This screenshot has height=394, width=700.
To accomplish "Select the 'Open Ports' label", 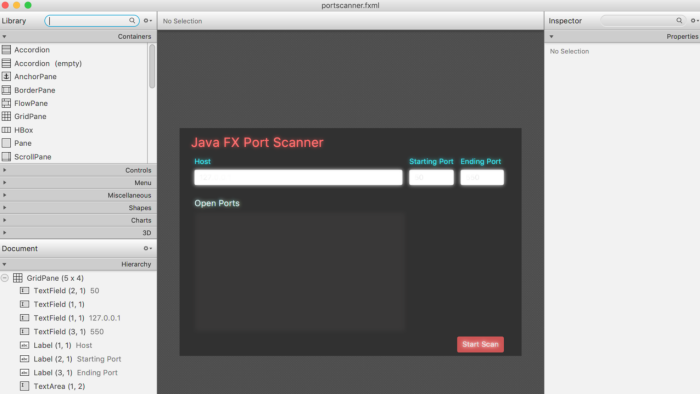I will [217, 203].
